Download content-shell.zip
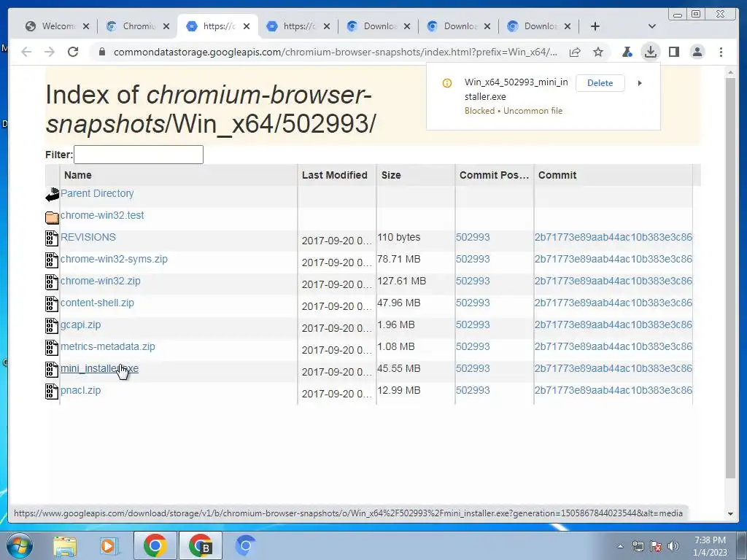Image resolution: width=747 pixels, height=560 pixels. [97, 303]
